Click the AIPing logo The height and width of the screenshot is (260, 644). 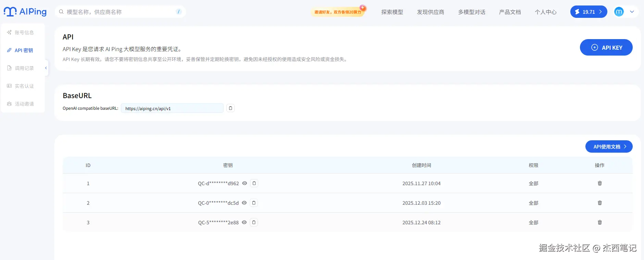click(x=25, y=12)
